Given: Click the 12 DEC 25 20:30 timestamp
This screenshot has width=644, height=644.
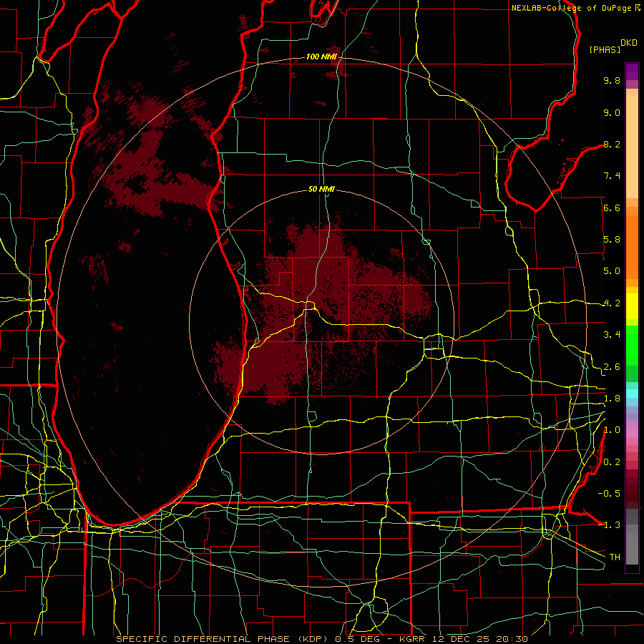Looking at the screenshot, I should pyautogui.click(x=480, y=639).
